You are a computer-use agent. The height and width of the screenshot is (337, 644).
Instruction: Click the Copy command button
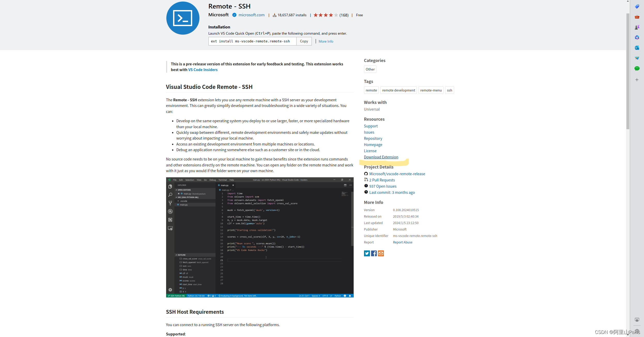pos(304,41)
